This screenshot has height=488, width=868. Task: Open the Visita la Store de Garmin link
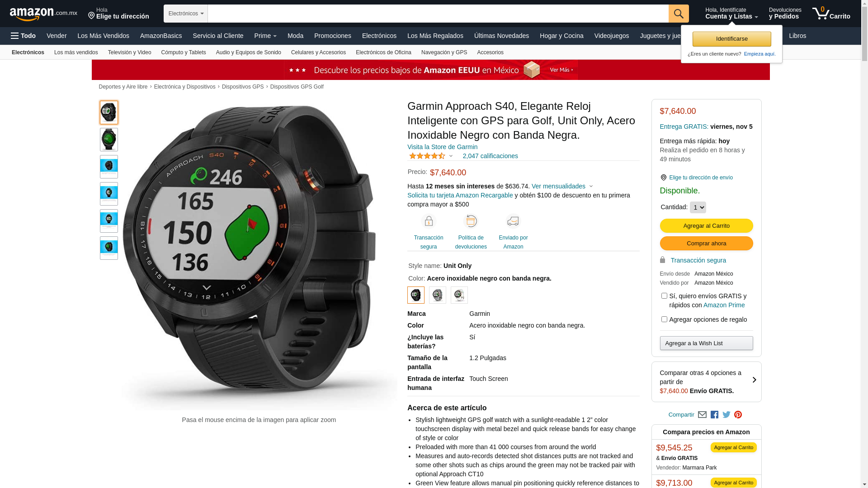point(442,147)
